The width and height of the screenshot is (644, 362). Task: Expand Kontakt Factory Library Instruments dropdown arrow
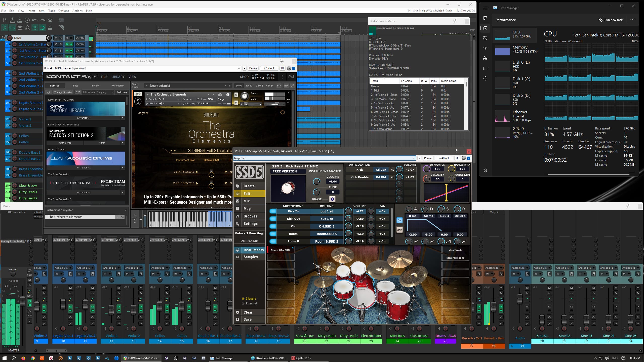(123, 118)
